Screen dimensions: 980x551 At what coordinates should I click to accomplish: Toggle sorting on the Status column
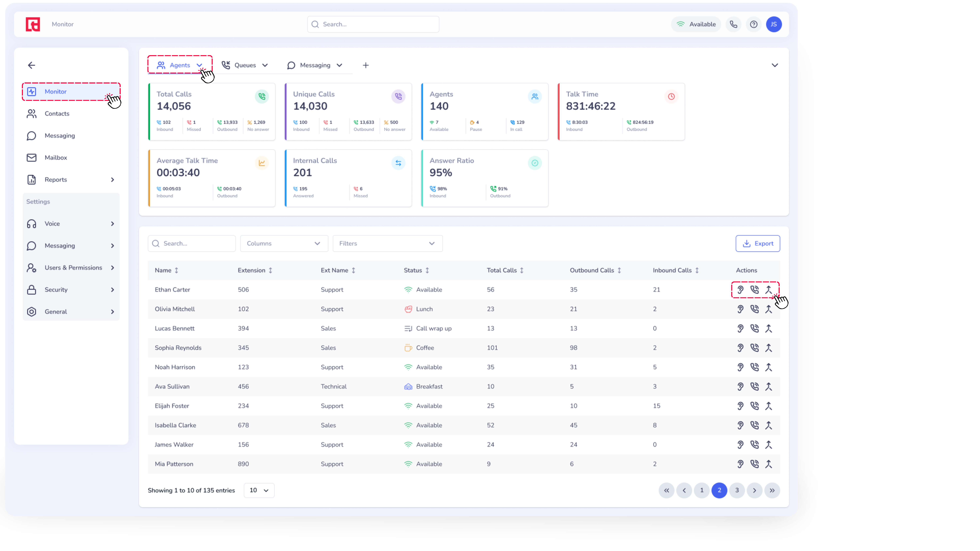click(427, 270)
